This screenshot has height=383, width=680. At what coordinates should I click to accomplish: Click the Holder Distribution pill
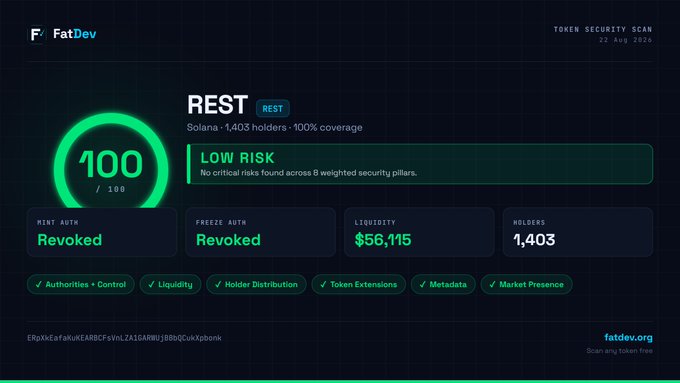pyautogui.click(x=256, y=285)
